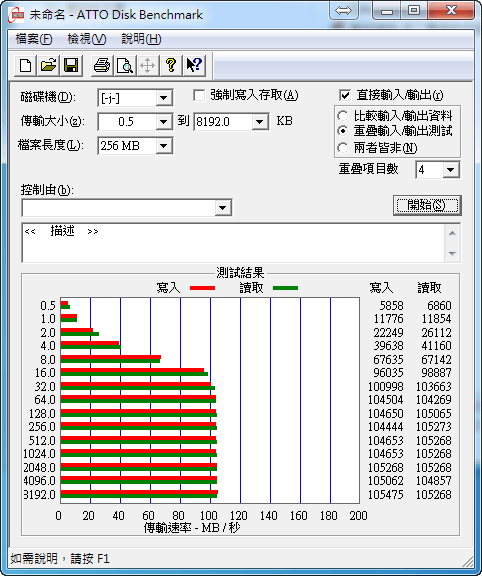This screenshot has width=482, height=576.
Task: Click the move arrows toolbar icon
Action: [148, 66]
